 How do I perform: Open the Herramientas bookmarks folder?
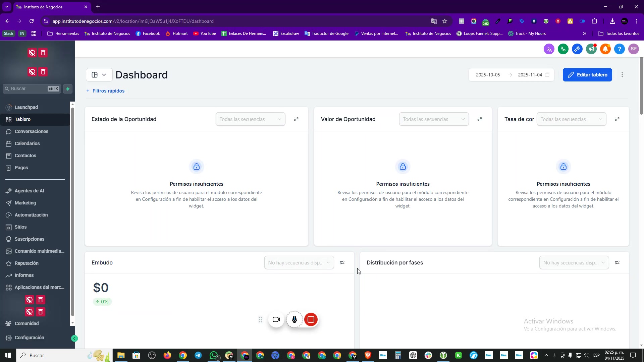pyautogui.click(x=63, y=34)
